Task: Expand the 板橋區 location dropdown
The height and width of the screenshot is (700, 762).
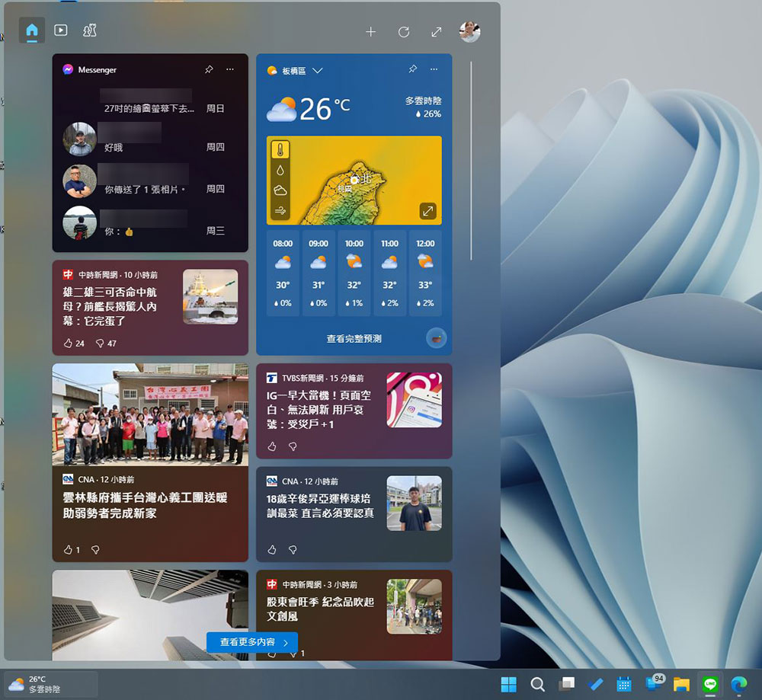Action: (x=318, y=71)
